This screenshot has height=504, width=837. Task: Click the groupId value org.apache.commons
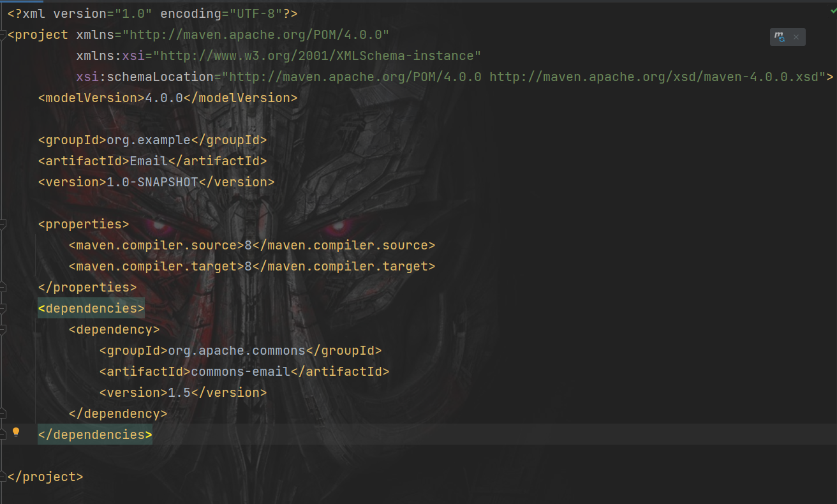[x=237, y=350]
